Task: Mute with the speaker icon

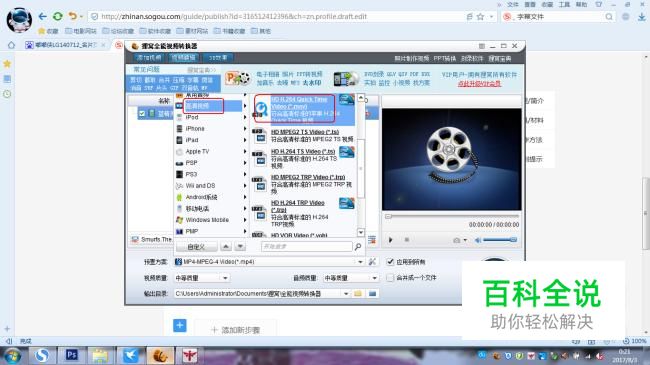Action: point(478,240)
